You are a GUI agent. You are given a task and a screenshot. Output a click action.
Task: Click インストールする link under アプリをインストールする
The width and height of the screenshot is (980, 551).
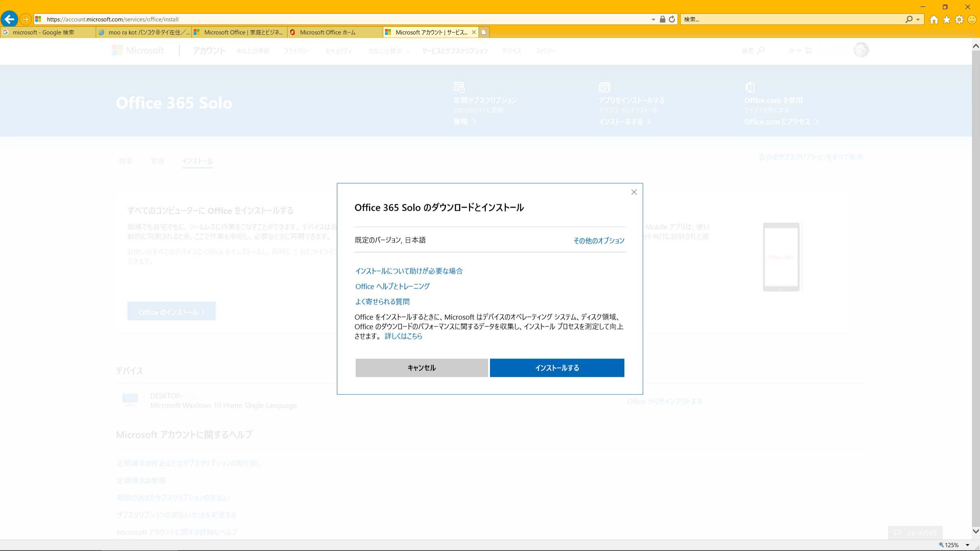coord(624,122)
